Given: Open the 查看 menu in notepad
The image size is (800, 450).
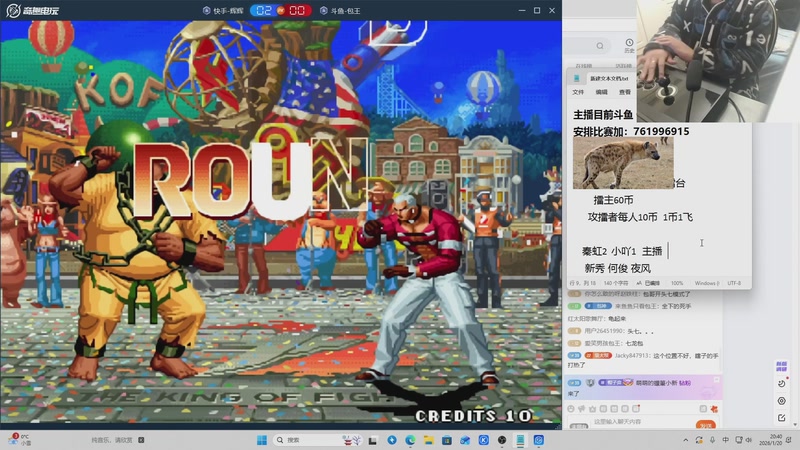Looking at the screenshot, I should [x=624, y=92].
